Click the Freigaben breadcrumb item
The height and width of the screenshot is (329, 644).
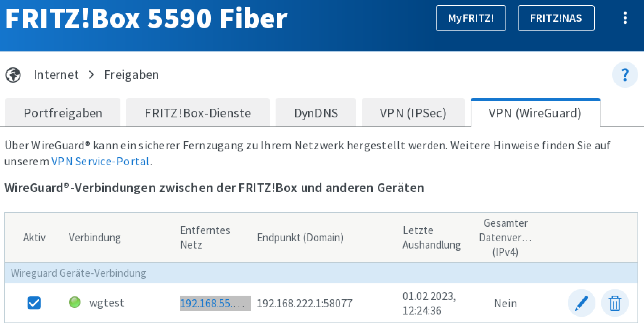pyautogui.click(x=131, y=75)
